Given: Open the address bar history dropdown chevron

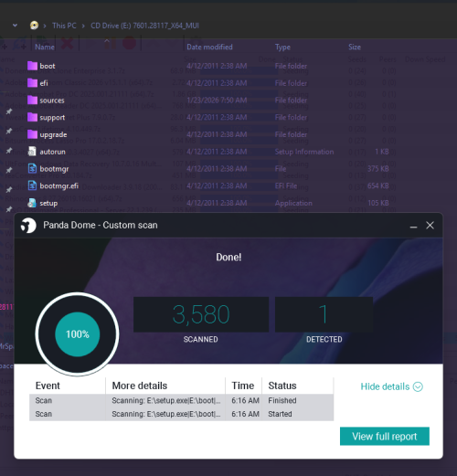Looking at the screenshot, I should [x=15, y=26].
